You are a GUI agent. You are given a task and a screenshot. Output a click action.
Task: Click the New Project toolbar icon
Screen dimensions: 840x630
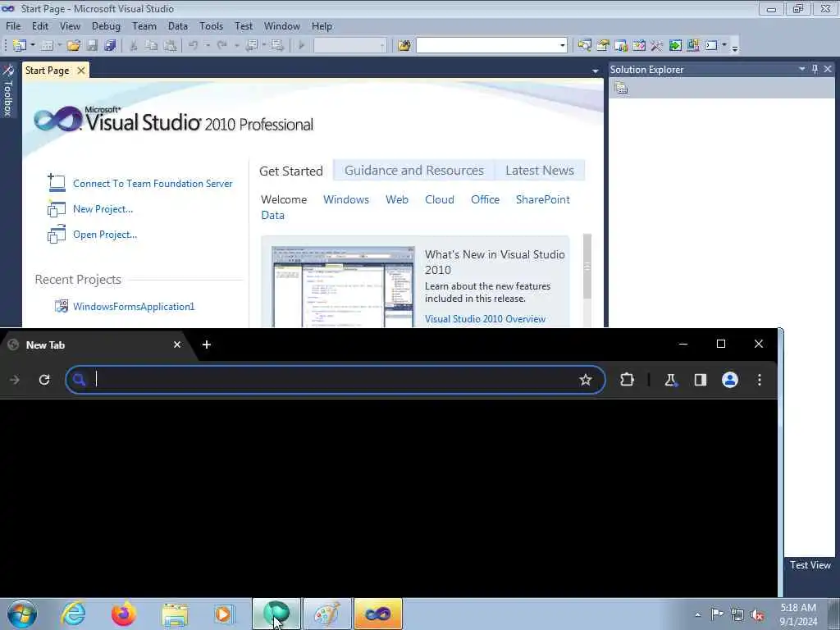click(x=20, y=46)
